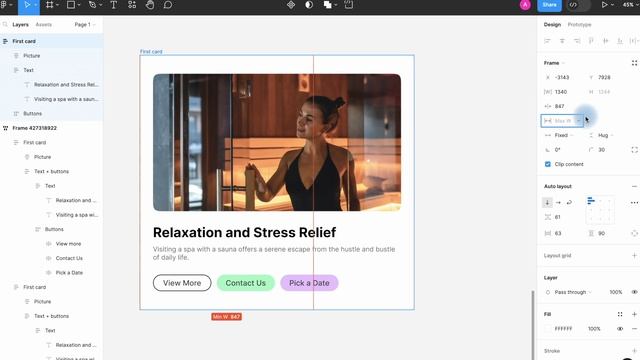
Task: Click the Align top icon
Action: pos(591,41)
